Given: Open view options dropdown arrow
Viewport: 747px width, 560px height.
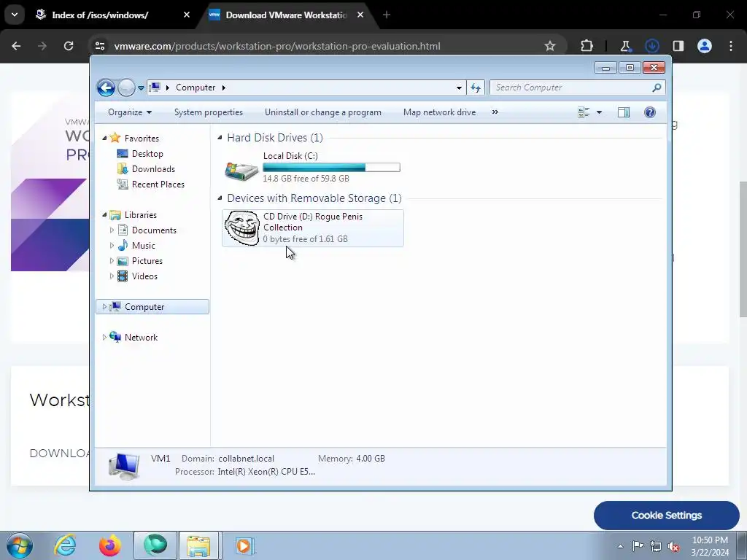Looking at the screenshot, I should click(x=600, y=112).
